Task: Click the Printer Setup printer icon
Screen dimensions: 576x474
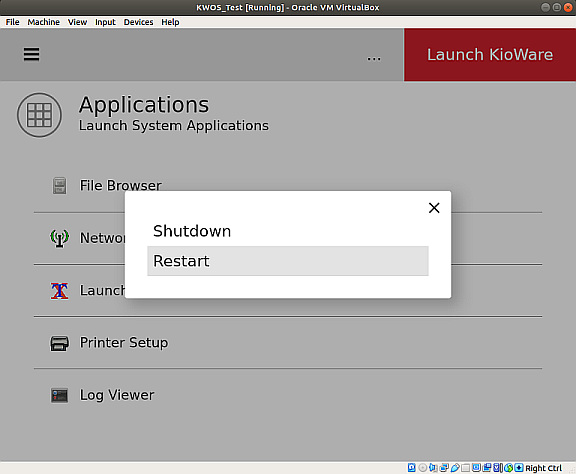Action: (x=59, y=343)
